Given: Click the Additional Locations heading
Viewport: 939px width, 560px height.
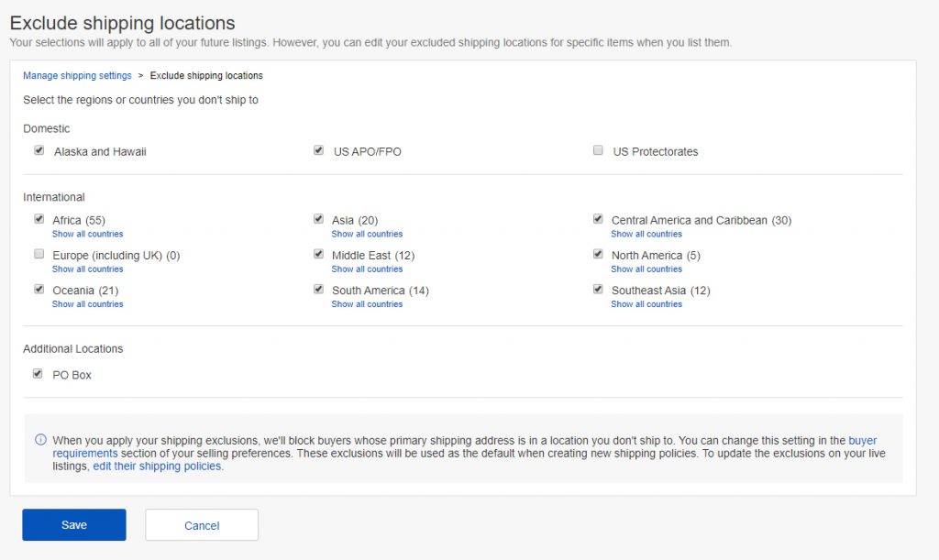Looking at the screenshot, I should (x=73, y=349).
